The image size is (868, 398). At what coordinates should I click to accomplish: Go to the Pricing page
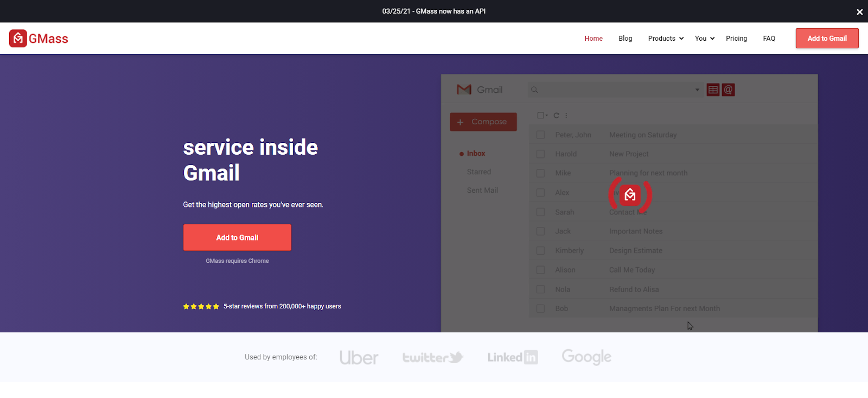(737, 39)
